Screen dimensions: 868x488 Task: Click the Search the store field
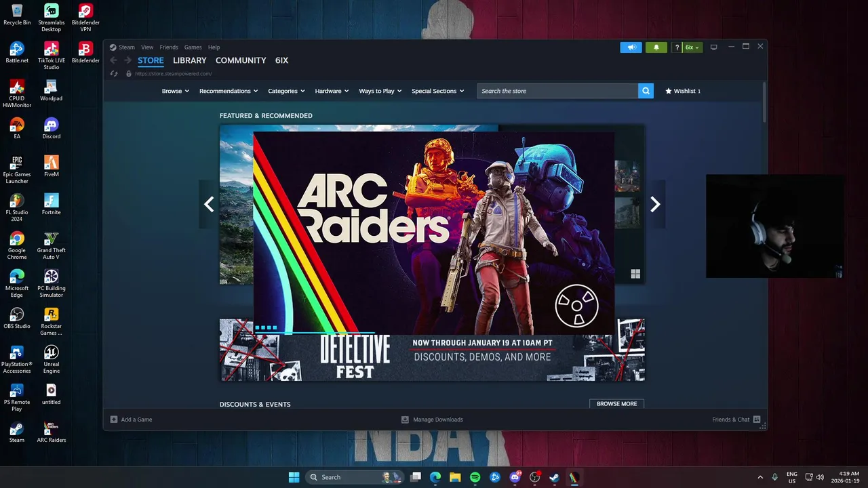[x=557, y=91]
